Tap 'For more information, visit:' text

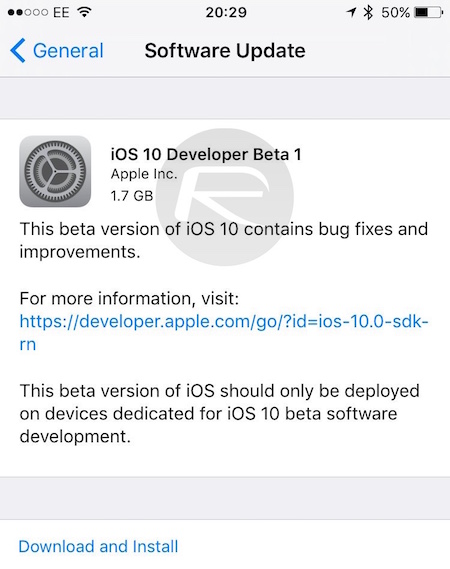point(130,299)
